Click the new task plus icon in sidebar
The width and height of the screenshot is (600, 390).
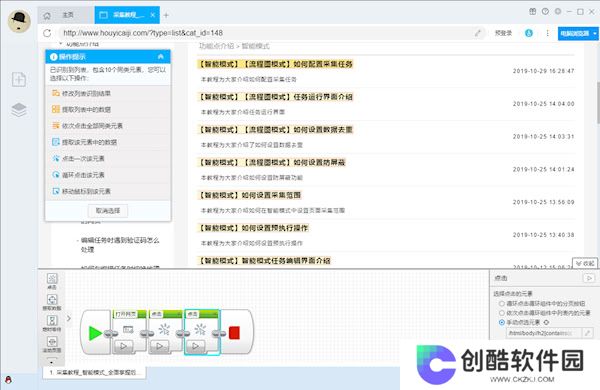(19, 79)
